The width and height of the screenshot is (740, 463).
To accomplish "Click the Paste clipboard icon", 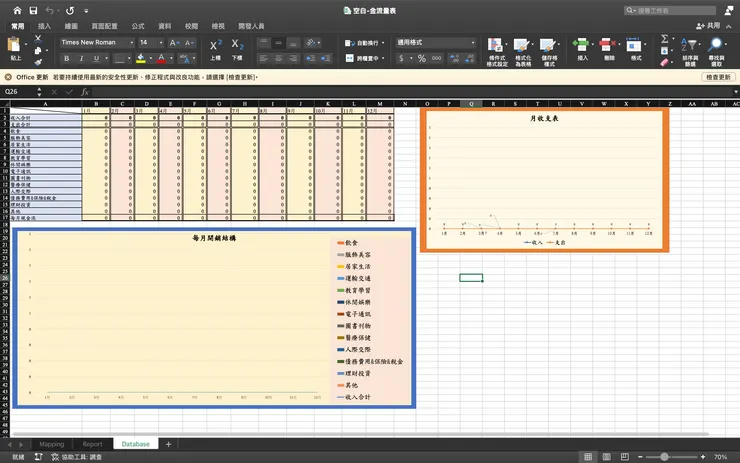I will coord(14,45).
